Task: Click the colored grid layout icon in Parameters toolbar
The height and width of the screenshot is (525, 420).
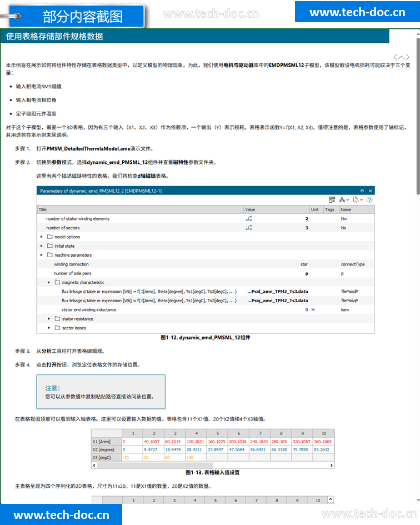Action: (332, 200)
